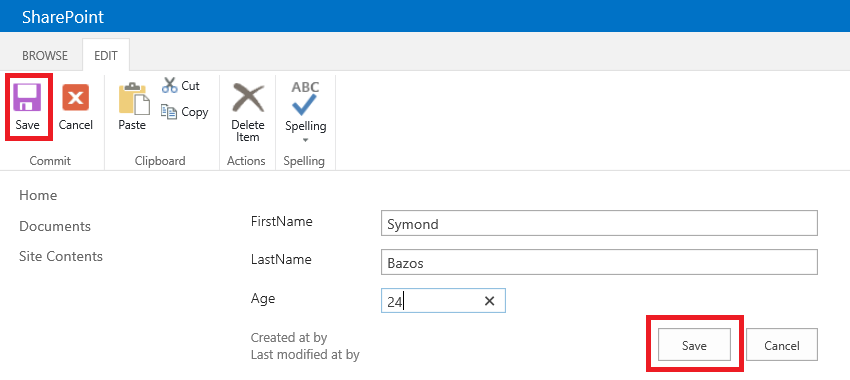Click the Save button below the form
This screenshot has width=850, height=380.
(694, 345)
